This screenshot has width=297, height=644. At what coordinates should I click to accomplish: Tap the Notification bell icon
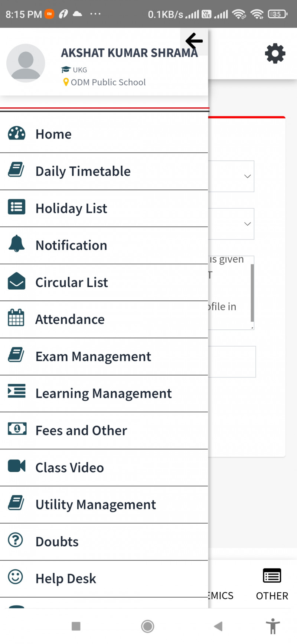pos(17,244)
